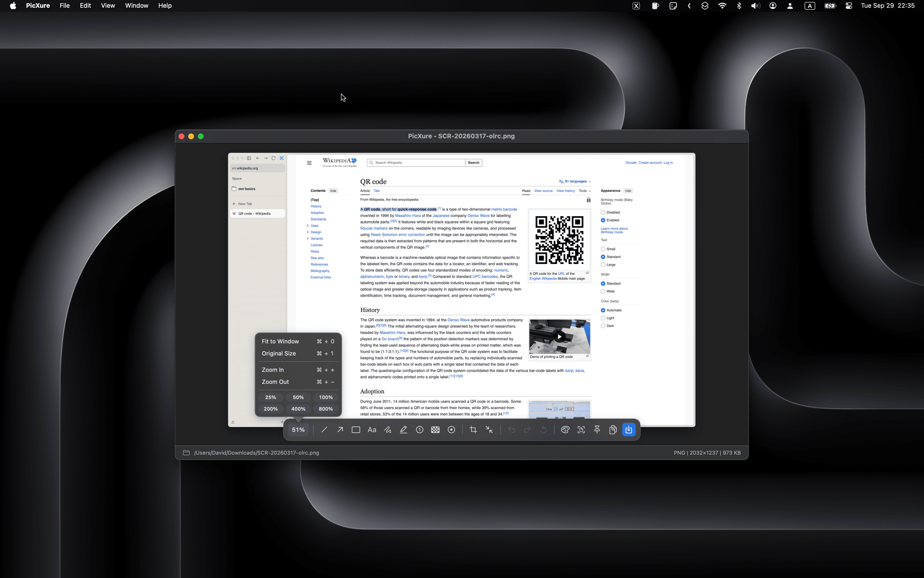This screenshot has height=578, width=924.
Task: Open Control Center in menu bar
Action: 849,6
